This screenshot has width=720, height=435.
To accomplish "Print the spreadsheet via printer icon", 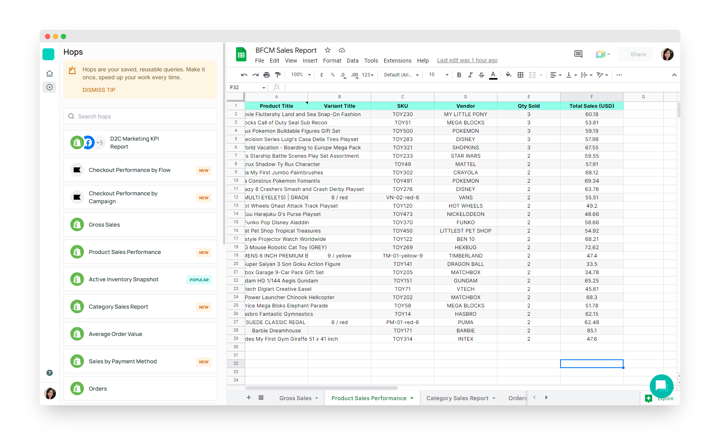I will tap(266, 75).
